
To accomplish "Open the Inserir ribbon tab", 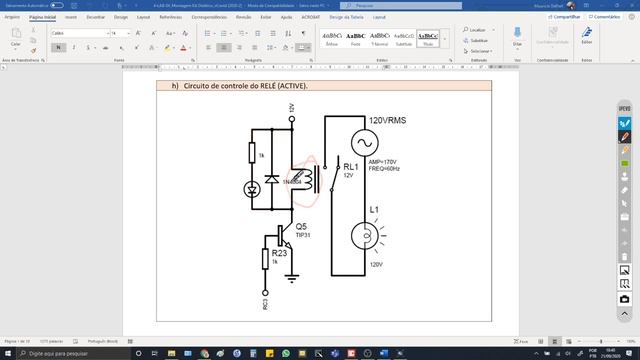I will pyautogui.click(x=71, y=17).
